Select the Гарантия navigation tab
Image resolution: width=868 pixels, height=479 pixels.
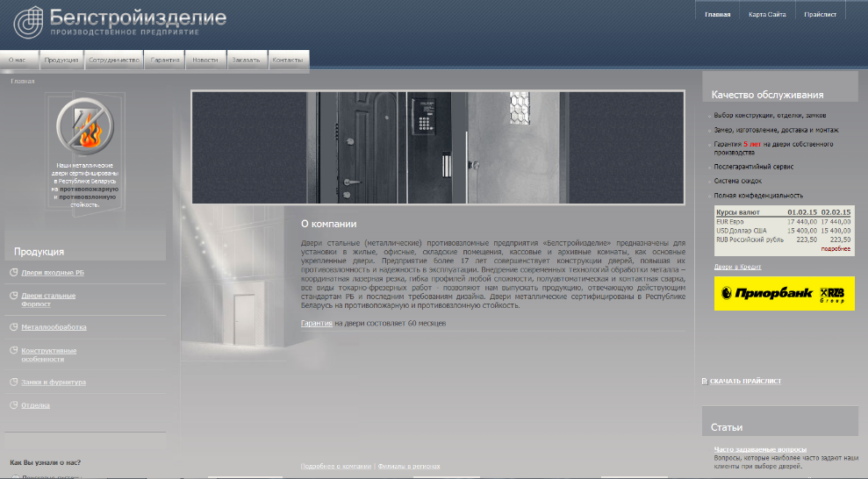pos(165,60)
